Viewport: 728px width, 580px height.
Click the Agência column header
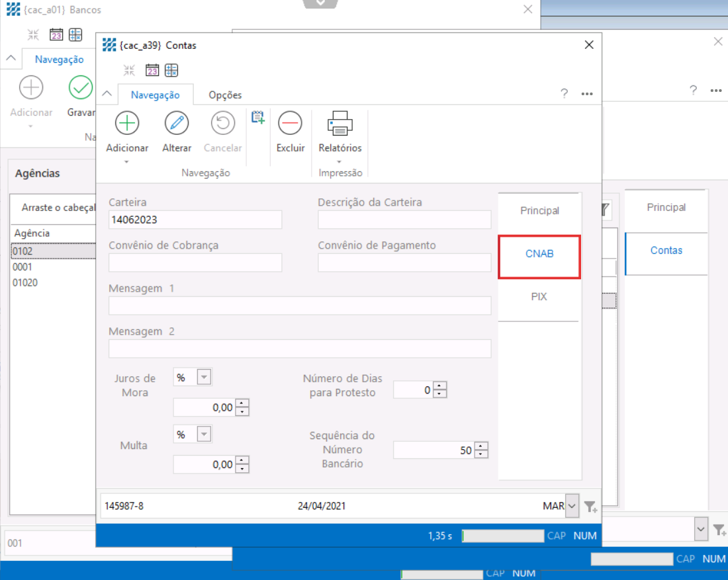[x=52, y=233]
